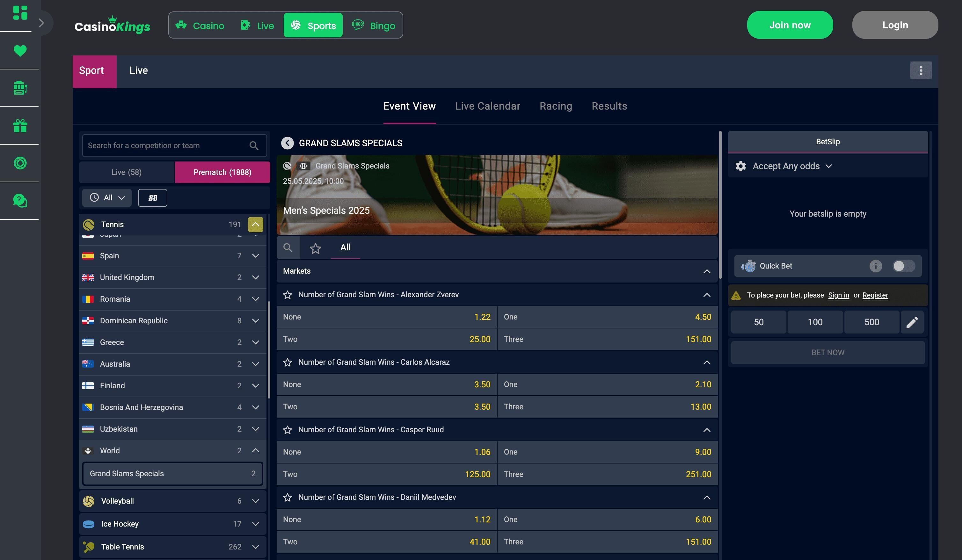Favorite the Alexander Zverev market star

point(288,295)
